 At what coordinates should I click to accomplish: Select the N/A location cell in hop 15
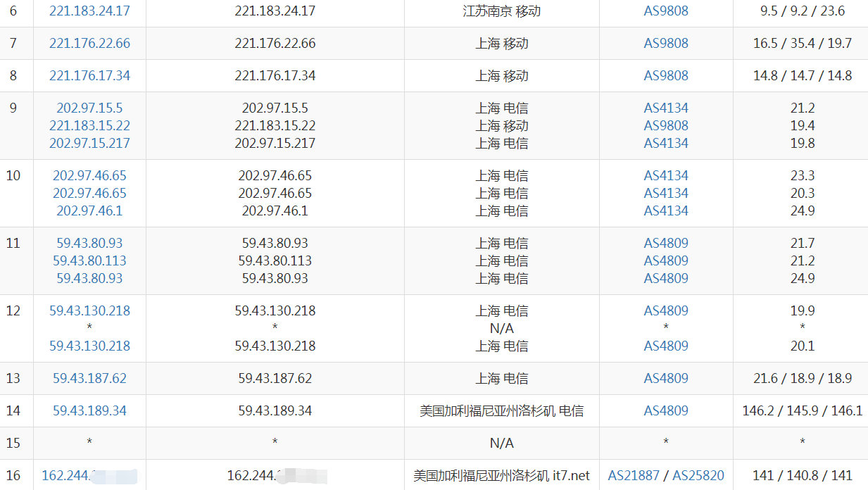[x=501, y=443]
